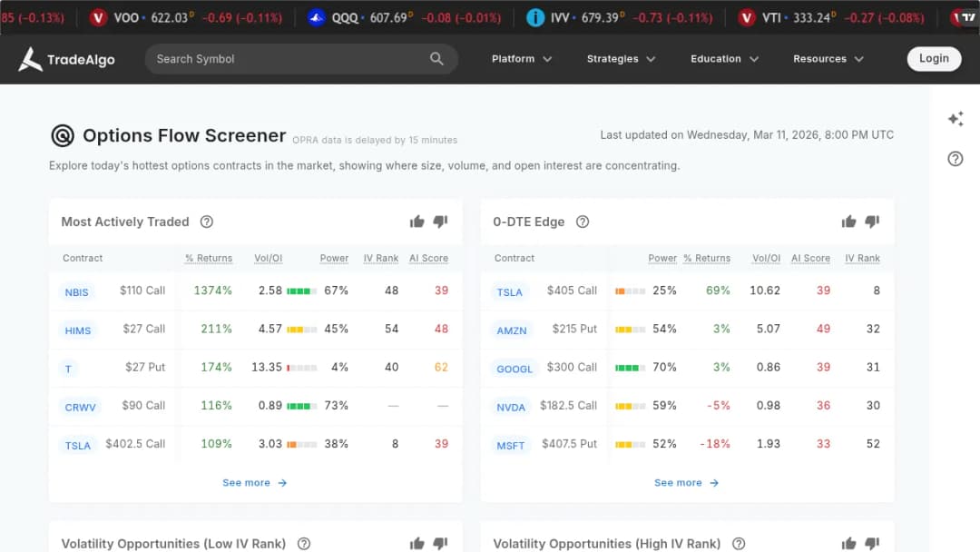Open Most Actively Traded help tooltip icon

[207, 222]
